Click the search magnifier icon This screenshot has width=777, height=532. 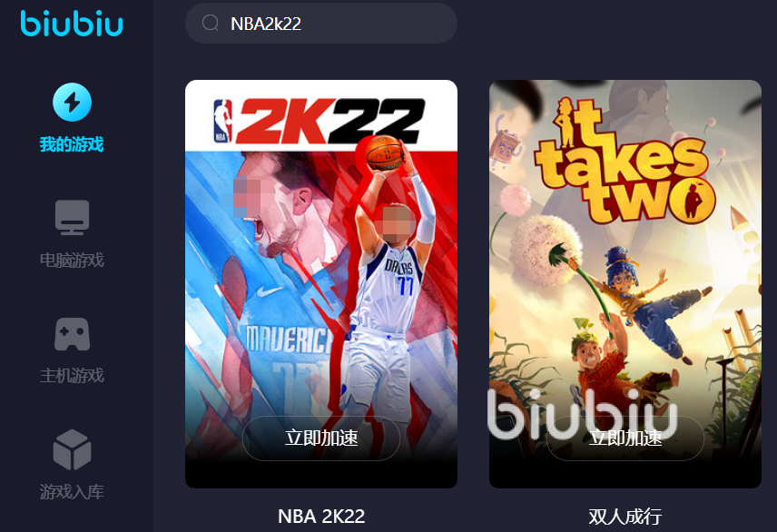click(x=211, y=23)
